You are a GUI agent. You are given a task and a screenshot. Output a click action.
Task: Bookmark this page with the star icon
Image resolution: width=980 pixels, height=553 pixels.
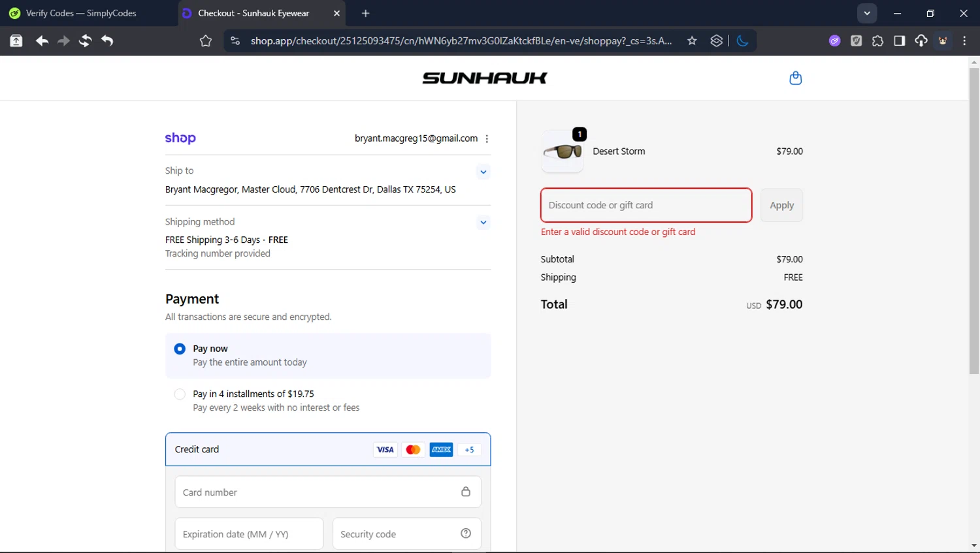692,40
